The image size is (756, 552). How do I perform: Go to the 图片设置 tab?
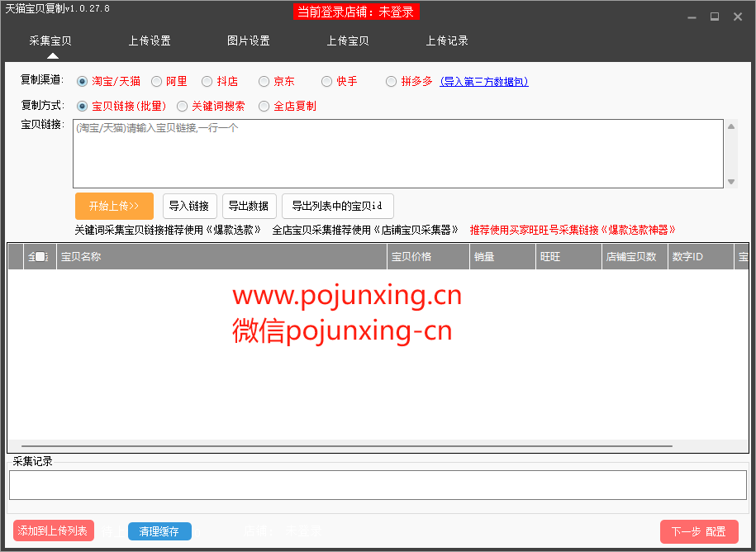[249, 41]
